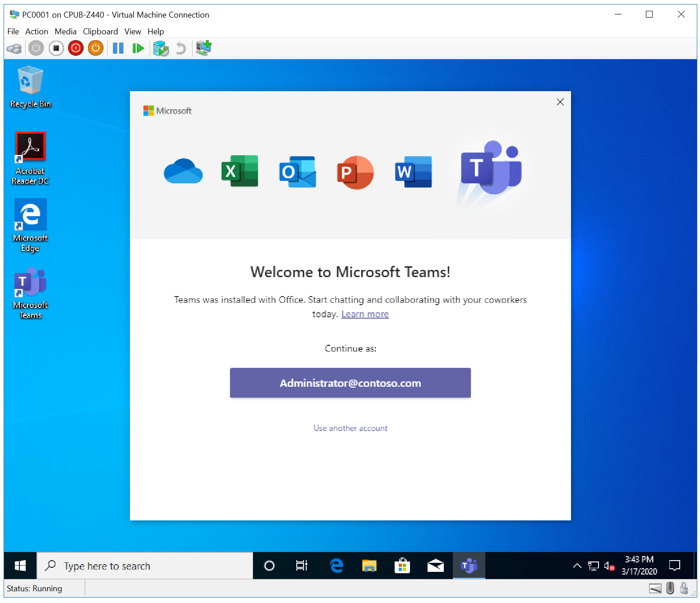Continue as Administrator@contoso.com
This screenshot has height=603, width=700.
(350, 383)
